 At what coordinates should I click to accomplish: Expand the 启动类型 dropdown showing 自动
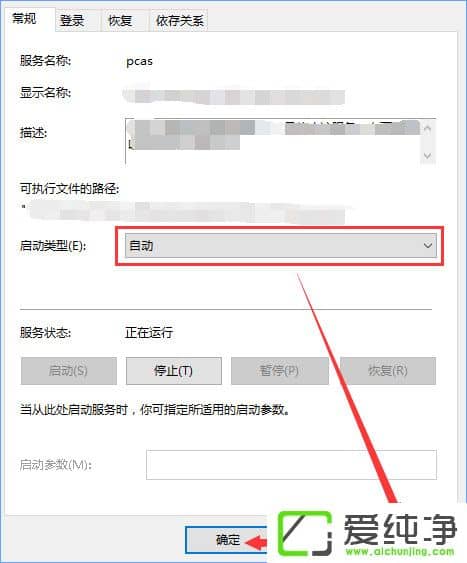[x=281, y=246]
